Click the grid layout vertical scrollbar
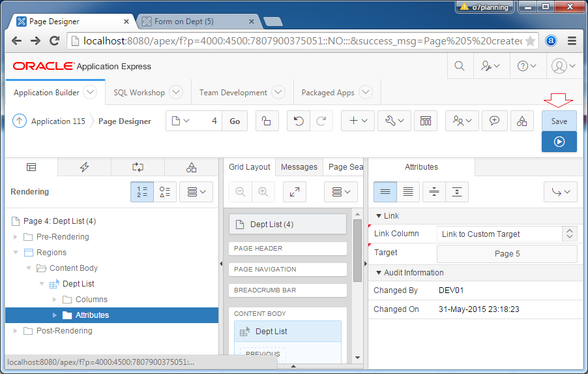588x374 pixels. [x=357, y=251]
